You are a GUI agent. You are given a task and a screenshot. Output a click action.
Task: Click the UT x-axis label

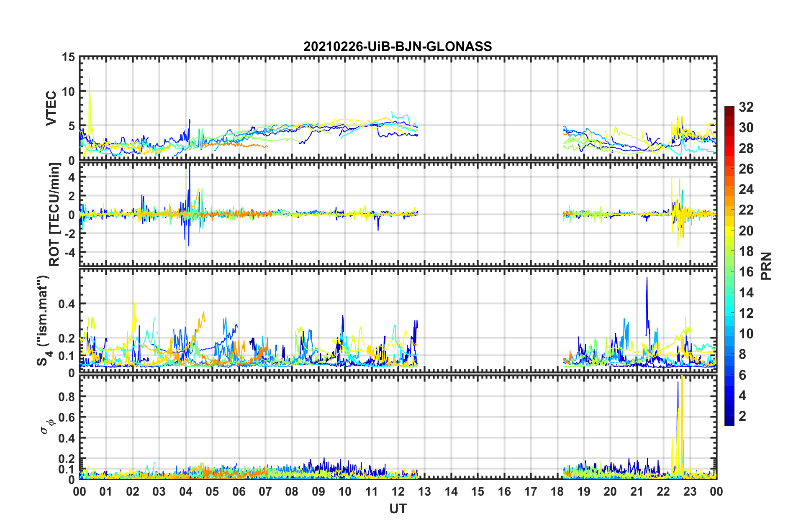point(398,509)
